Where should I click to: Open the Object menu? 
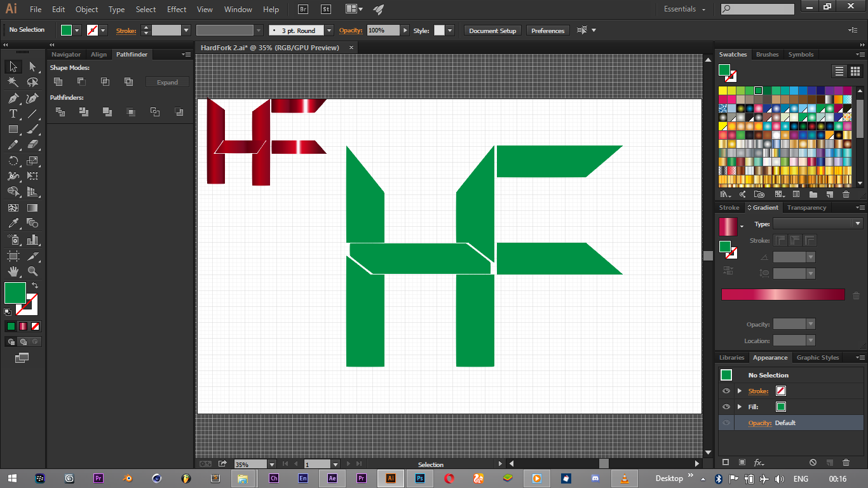(x=86, y=10)
